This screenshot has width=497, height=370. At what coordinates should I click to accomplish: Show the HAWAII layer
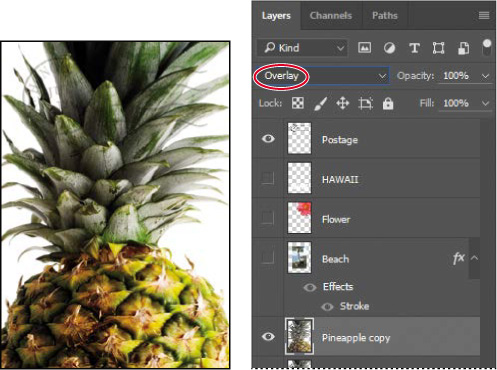click(268, 178)
